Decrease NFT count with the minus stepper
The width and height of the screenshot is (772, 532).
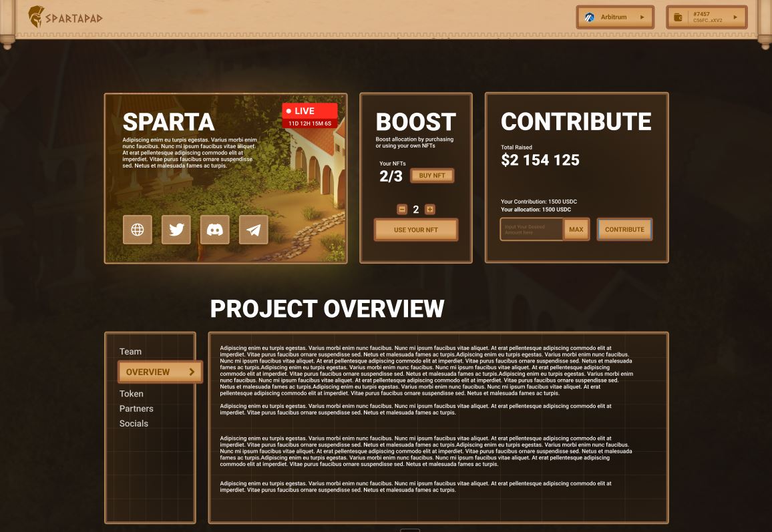(401, 209)
